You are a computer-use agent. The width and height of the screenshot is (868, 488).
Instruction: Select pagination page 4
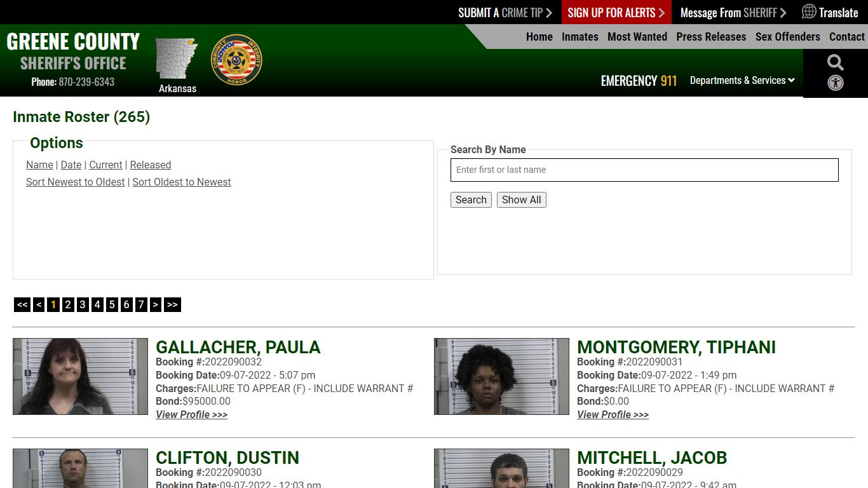(x=97, y=304)
